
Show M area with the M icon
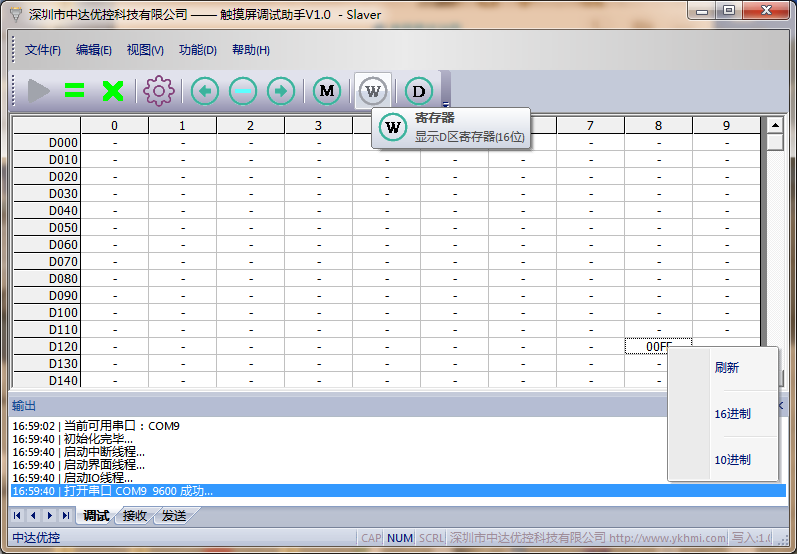point(327,92)
